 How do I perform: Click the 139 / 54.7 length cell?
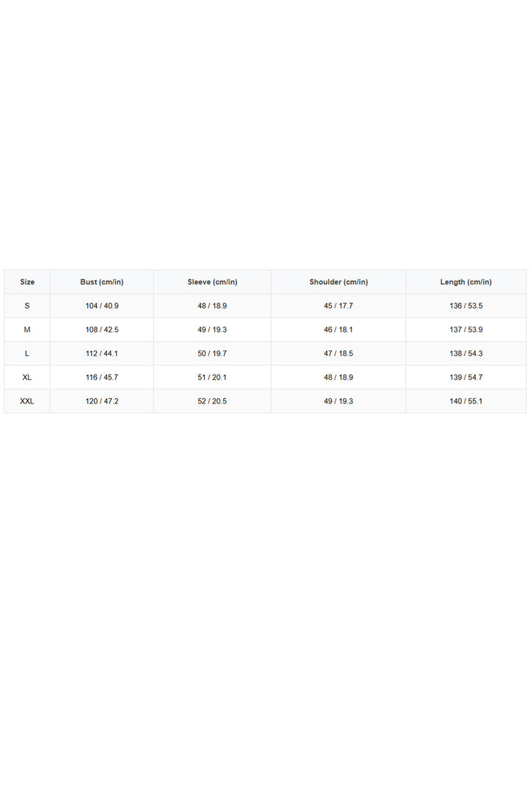pyautogui.click(x=465, y=378)
